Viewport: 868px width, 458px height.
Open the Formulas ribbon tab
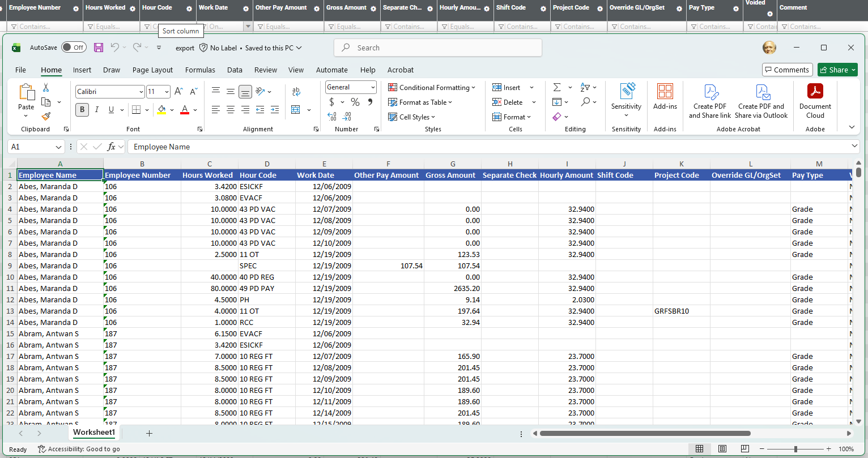(200, 70)
